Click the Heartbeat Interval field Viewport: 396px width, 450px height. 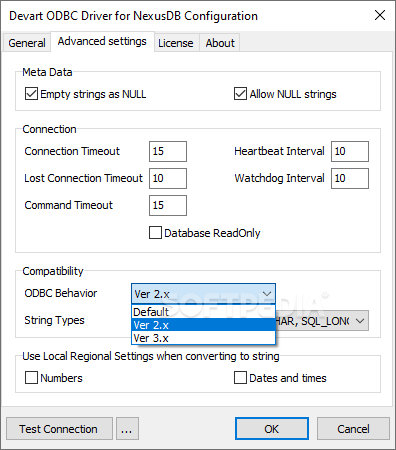click(350, 151)
